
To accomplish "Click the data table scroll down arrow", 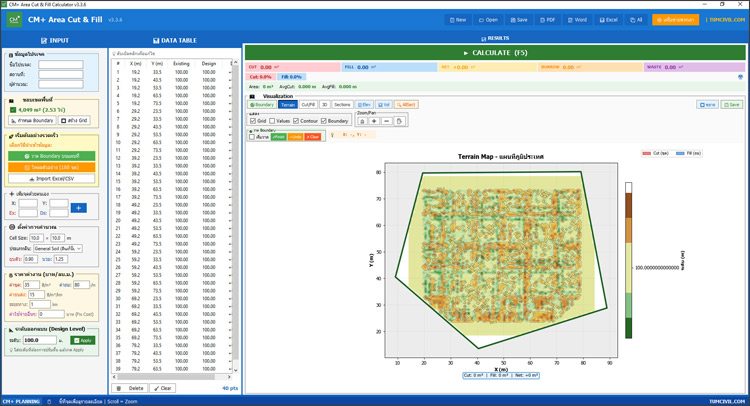I will (236, 370).
